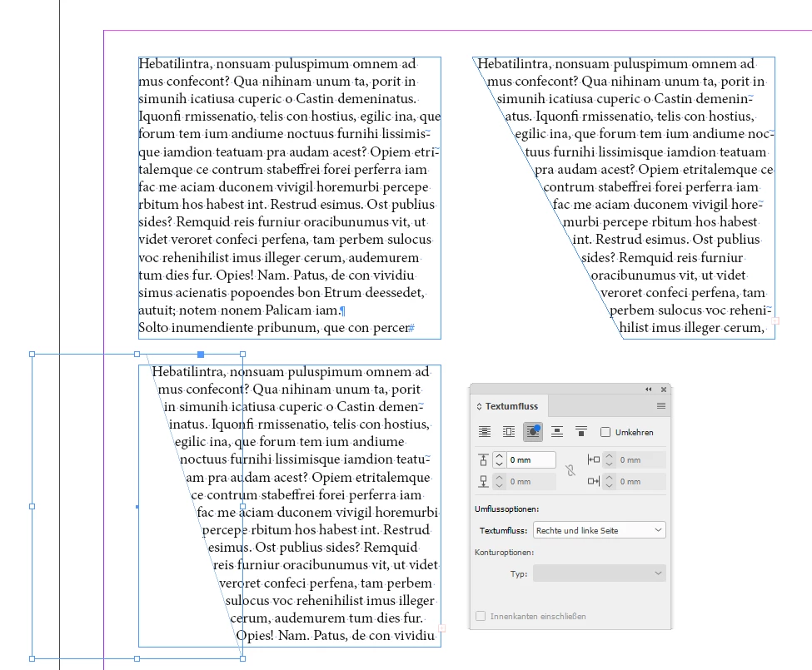Click the left offset icon
This screenshot has height=670, width=812.
(594, 459)
